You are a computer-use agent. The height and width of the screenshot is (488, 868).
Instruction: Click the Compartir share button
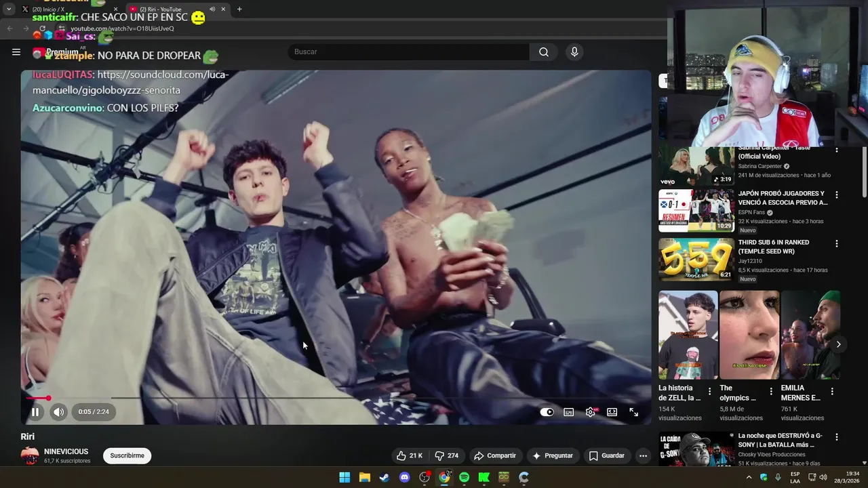point(495,455)
